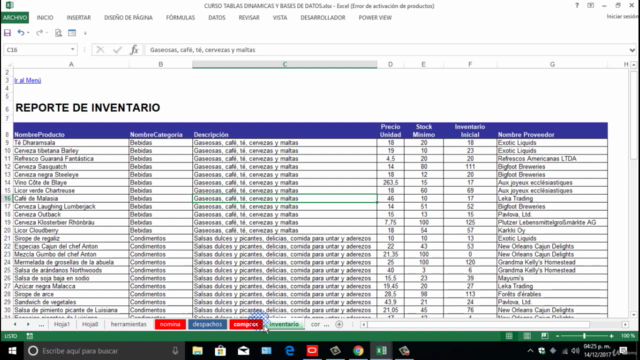
Task: Click the Cortana search box
Action: click(x=104, y=351)
